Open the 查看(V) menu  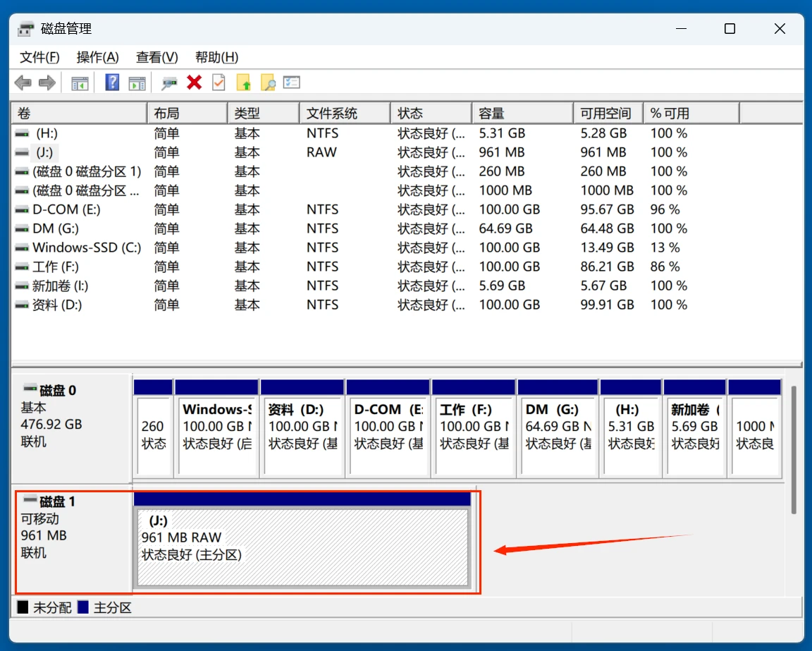(156, 57)
